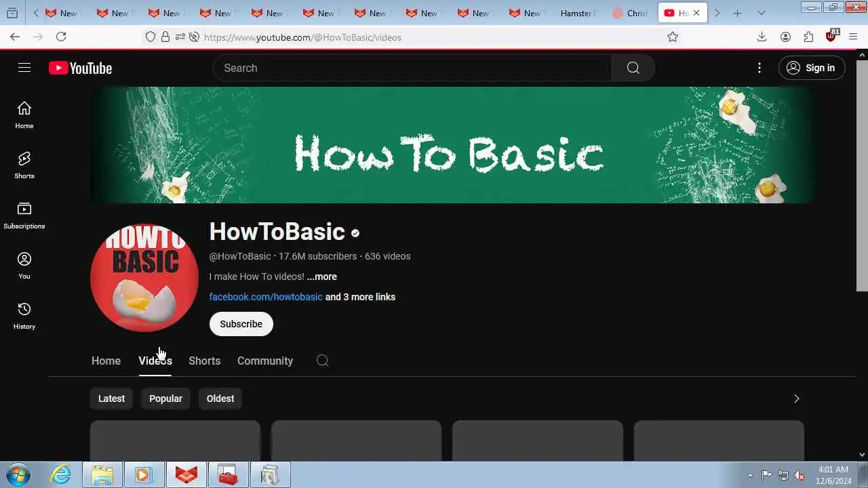Click the browser back arrow
The height and width of the screenshot is (488, 868).
pyautogui.click(x=15, y=37)
